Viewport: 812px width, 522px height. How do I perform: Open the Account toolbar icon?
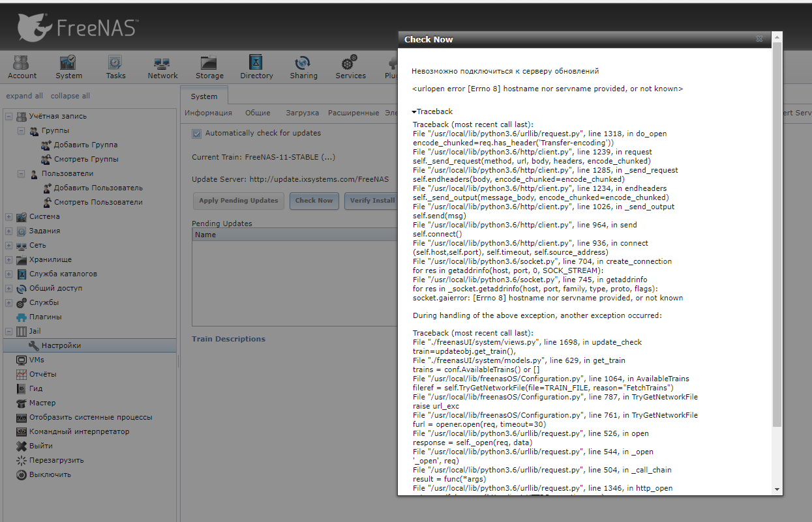tap(22, 63)
